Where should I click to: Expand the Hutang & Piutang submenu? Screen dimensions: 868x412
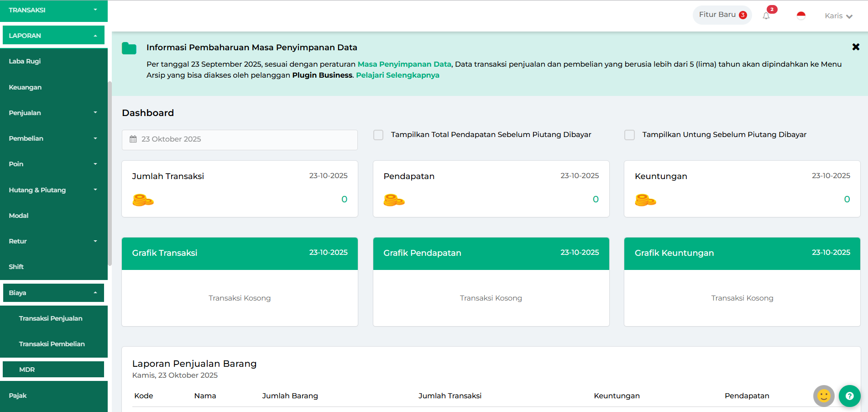point(53,190)
